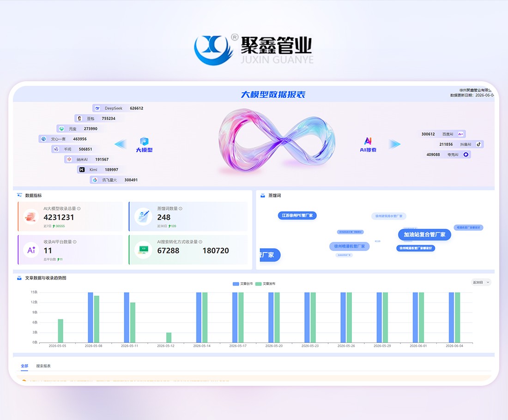The width and height of the screenshot is (508, 420).
Task: Click the 豆包 count 755234
Action: pos(109,119)
